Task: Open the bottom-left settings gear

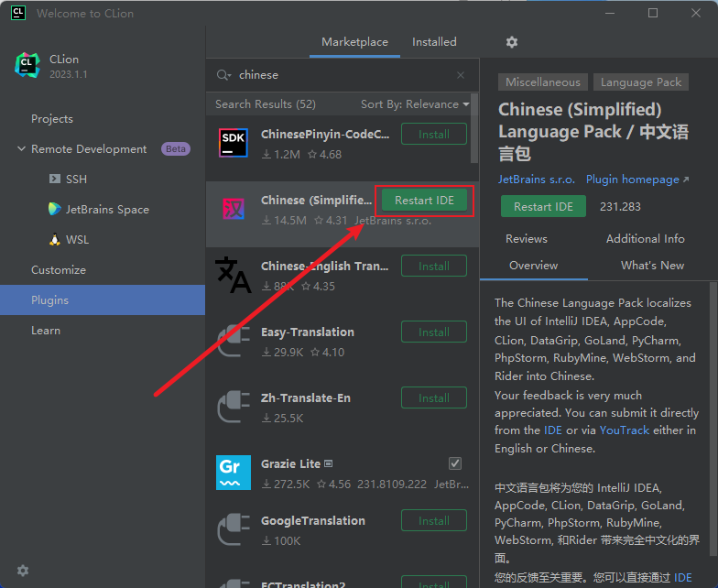Action: coord(22,570)
